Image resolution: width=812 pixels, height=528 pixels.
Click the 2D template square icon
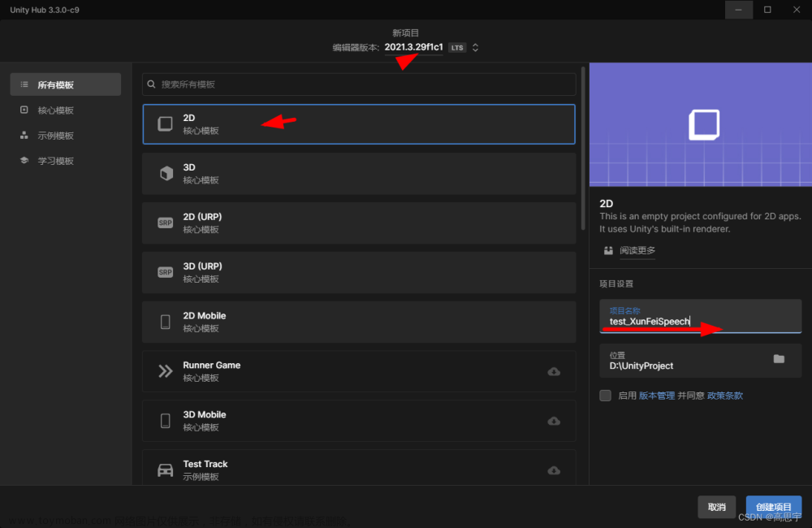tap(165, 123)
